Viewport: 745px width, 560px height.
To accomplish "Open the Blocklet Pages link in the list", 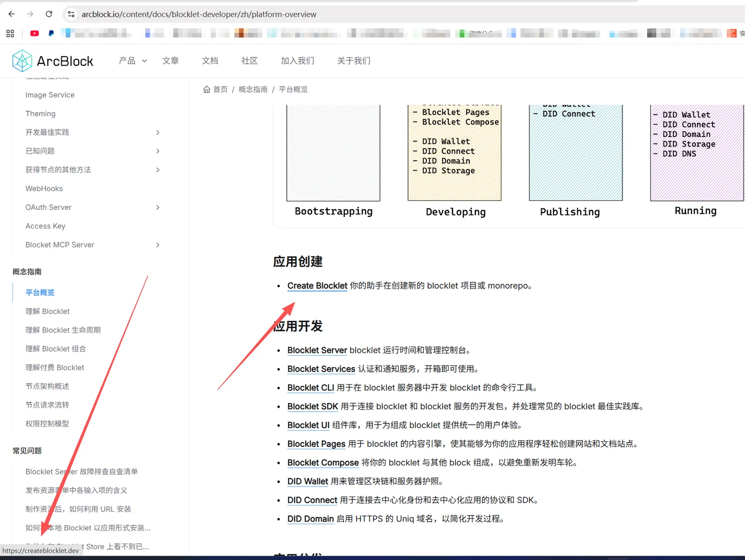I will tap(316, 444).
